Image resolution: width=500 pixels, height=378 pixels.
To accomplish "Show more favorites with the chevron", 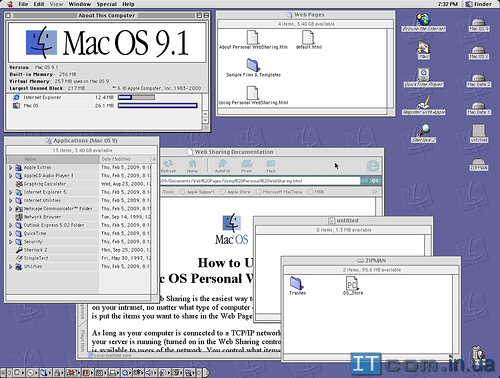I will point(375,192).
